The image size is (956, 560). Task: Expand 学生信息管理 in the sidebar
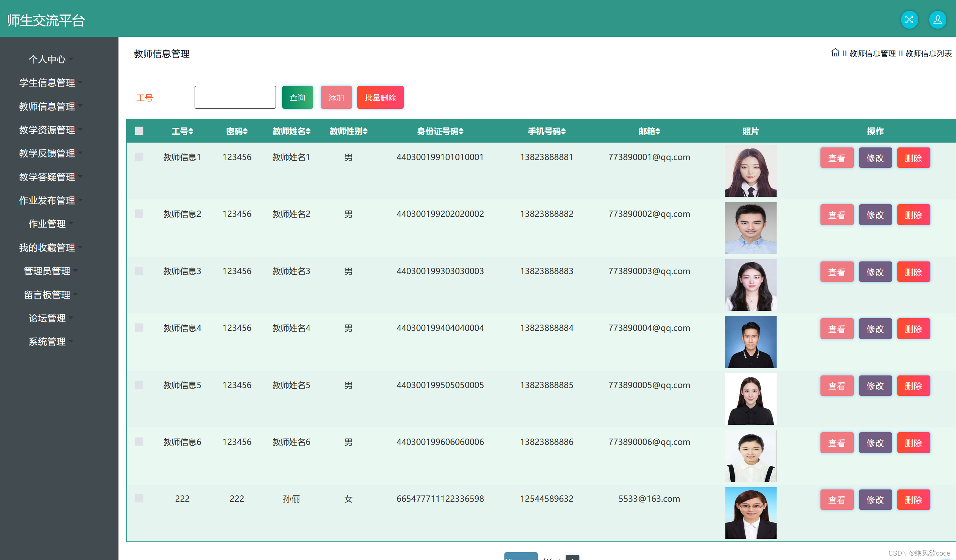click(x=47, y=83)
